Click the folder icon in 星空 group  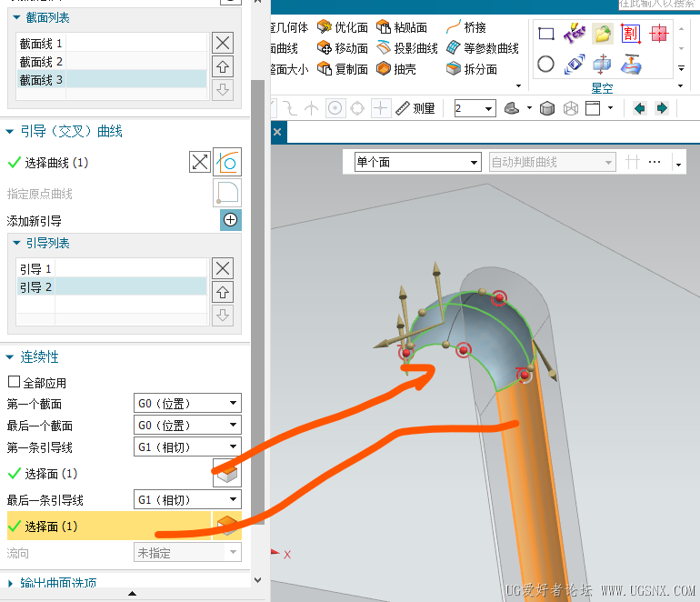pos(602,34)
